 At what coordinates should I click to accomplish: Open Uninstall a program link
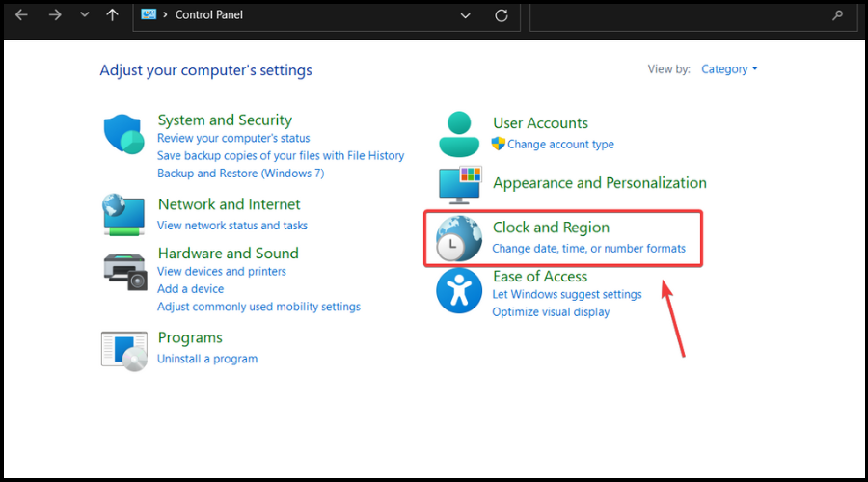pos(207,359)
